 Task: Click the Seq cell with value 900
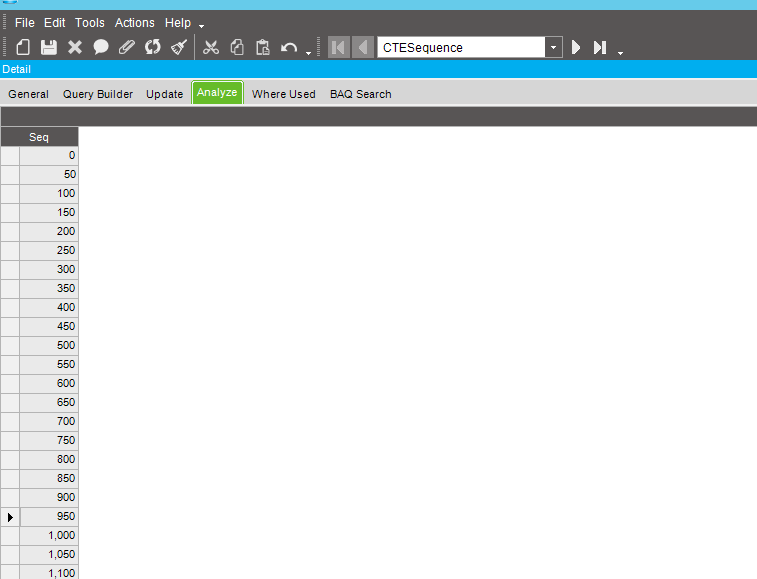(x=49, y=497)
